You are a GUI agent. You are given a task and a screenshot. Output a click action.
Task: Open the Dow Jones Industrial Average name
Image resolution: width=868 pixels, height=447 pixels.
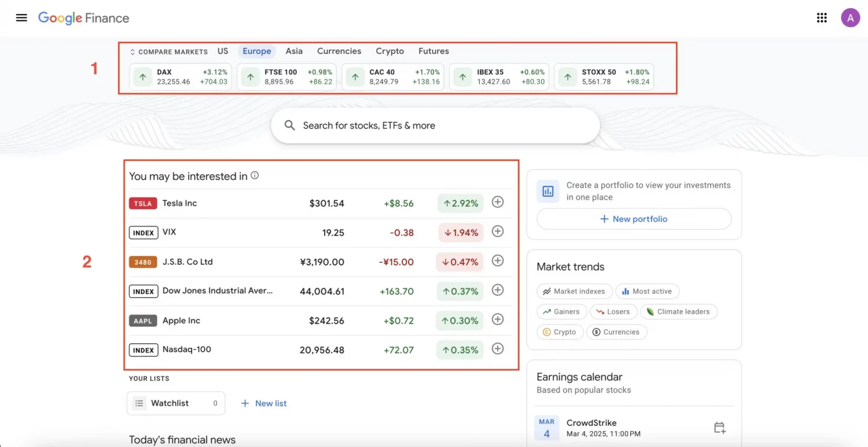point(218,291)
